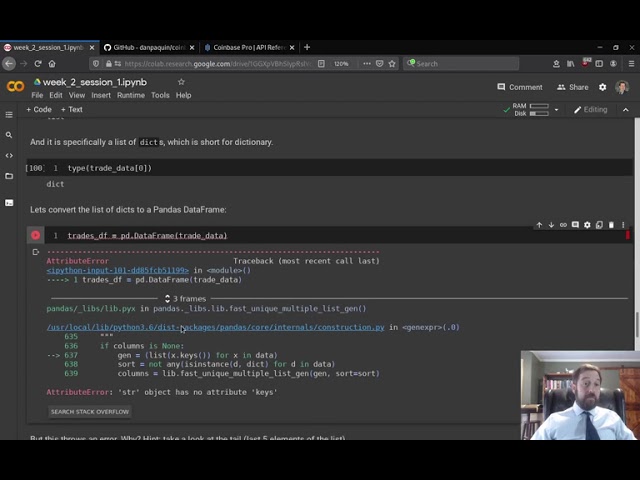Open user account avatar menu
This screenshot has width=640, height=480.
(622, 87)
